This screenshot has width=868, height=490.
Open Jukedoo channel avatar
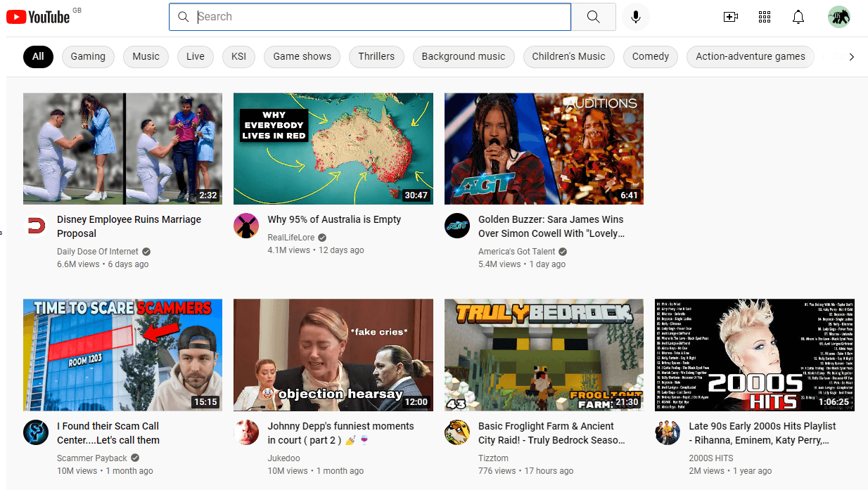click(x=245, y=432)
